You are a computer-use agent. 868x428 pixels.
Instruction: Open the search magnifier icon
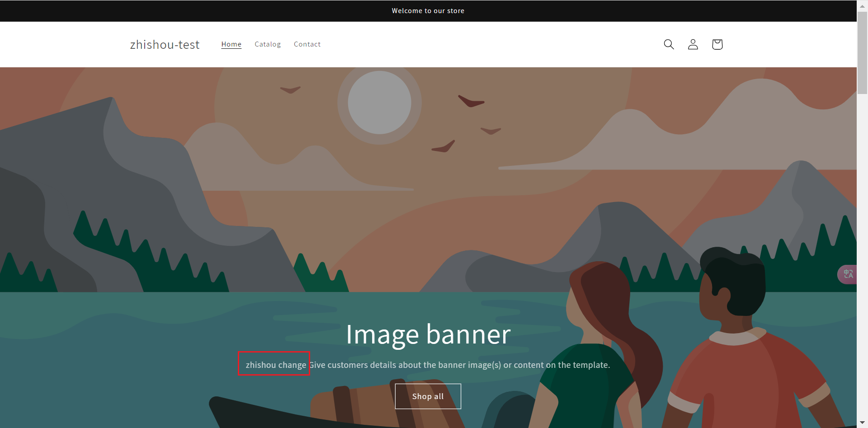point(669,44)
